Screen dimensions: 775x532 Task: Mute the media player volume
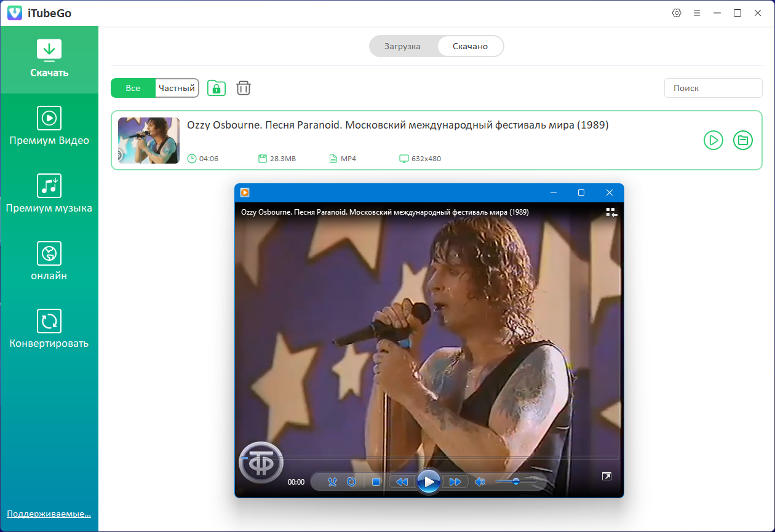tap(481, 482)
